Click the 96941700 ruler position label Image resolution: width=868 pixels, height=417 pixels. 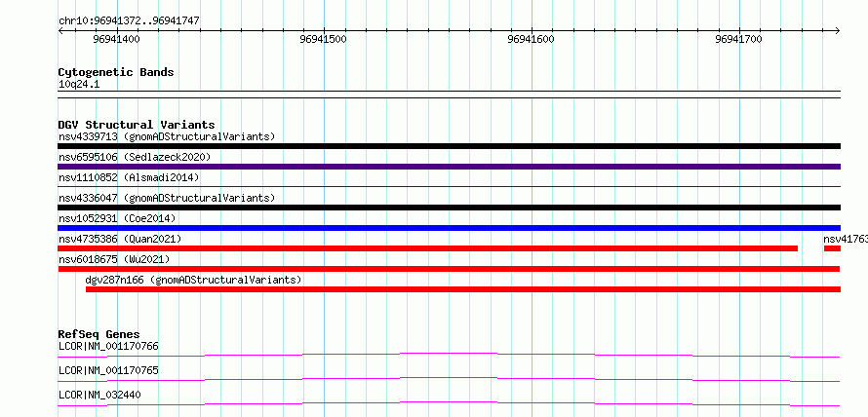pyautogui.click(x=738, y=39)
